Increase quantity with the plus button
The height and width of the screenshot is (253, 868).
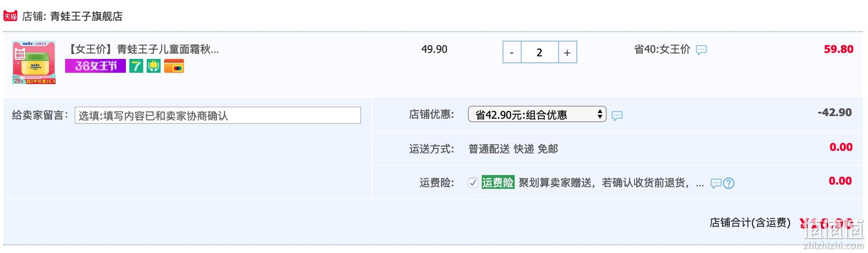(x=567, y=52)
